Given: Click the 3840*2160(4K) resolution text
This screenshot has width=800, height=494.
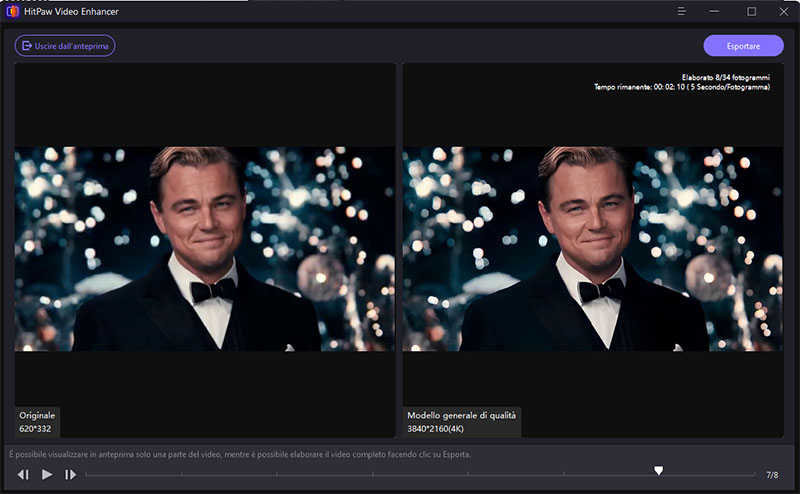Looking at the screenshot, I should point(435,429).
